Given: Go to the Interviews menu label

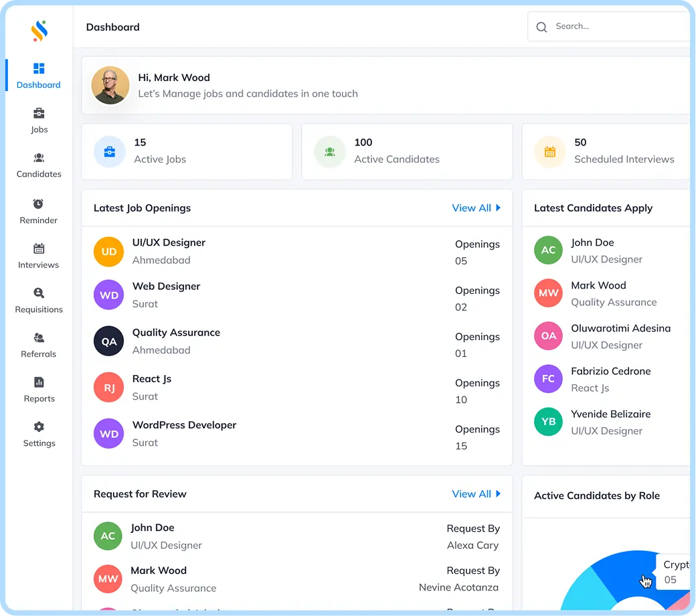Looking at the screenshot, I should point(39,264).
